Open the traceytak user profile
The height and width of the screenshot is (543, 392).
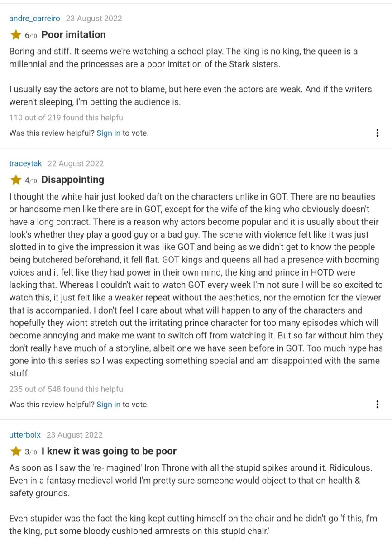(x=25, y=163)
